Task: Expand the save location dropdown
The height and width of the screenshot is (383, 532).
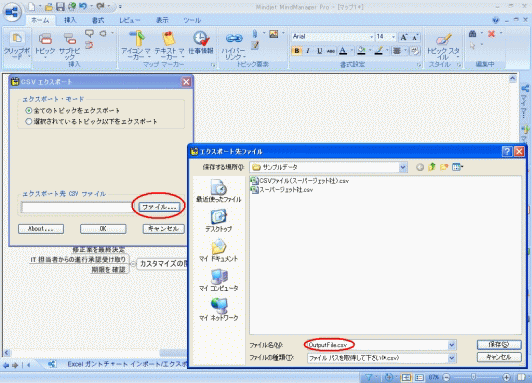Action: pyautogui.click(x=403, y=167)
